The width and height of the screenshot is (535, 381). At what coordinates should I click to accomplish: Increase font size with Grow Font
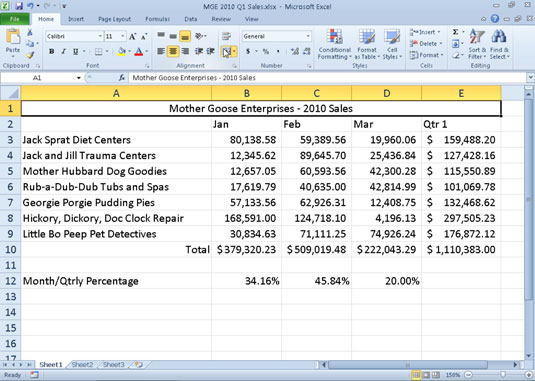click(132, 36)
